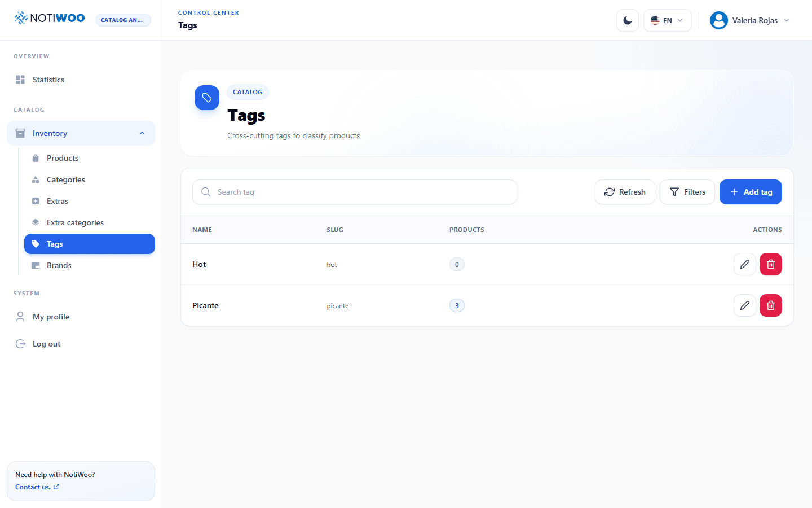
Task: Click the slug text 'picante'
Action: tap(338, 306)
